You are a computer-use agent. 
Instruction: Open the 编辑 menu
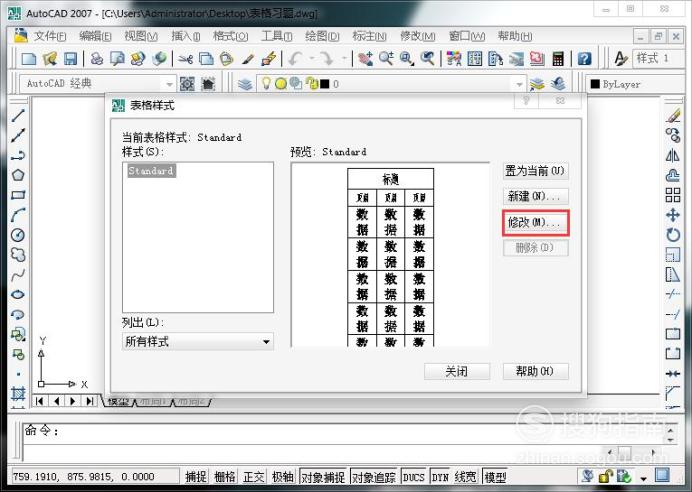pos(95,36)
